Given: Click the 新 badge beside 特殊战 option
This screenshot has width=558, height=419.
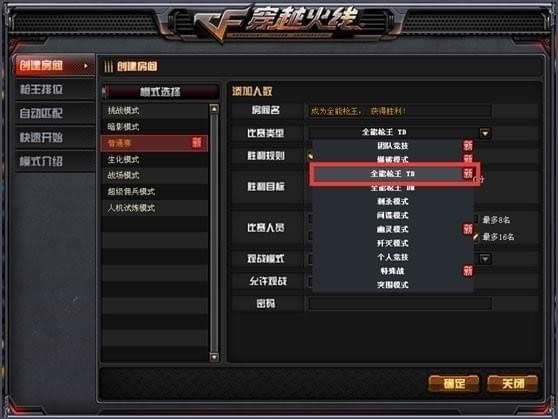Looking at the screenshot, I should pyautogui.click(x=468, y=271).
